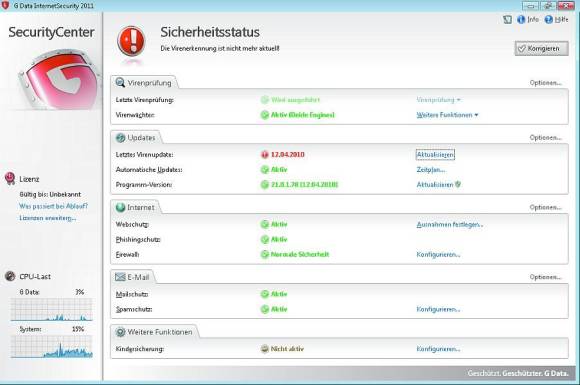Click the Lizenzen erweitern link

coord(47,218)
